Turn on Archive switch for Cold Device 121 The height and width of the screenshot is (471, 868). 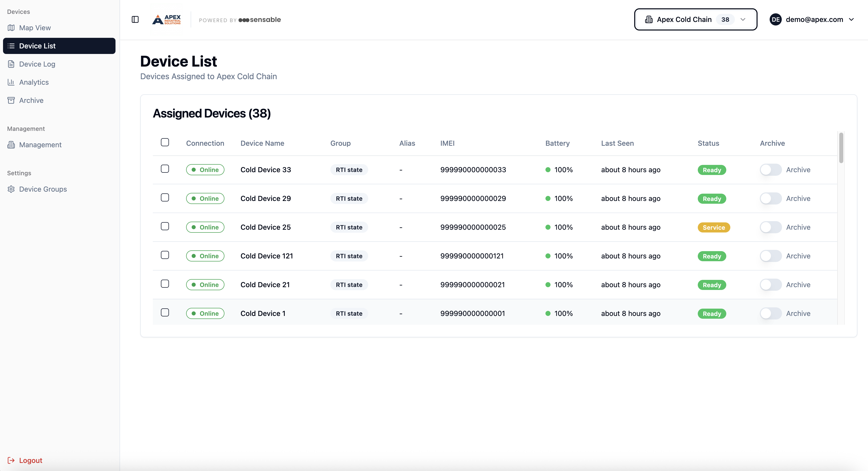tap(770, 256)
